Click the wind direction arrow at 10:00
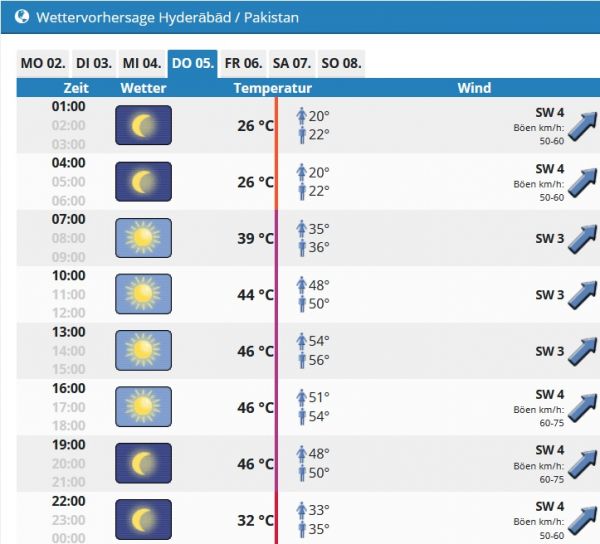 coord(582,295)
